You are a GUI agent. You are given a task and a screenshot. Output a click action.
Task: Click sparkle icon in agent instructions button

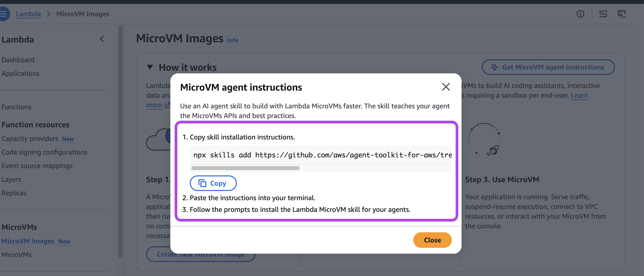tap(494, 67)
